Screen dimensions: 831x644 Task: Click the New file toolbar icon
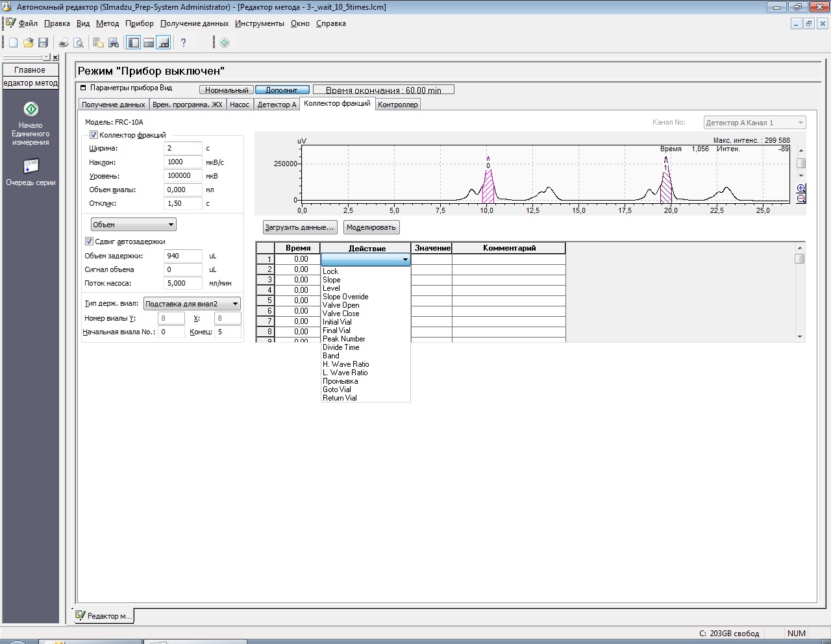tap(13, 43)
